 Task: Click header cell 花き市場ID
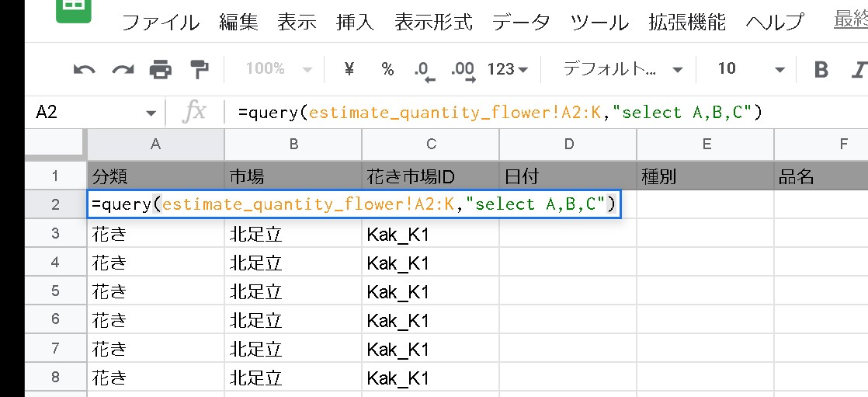click(x=431, y=176)
